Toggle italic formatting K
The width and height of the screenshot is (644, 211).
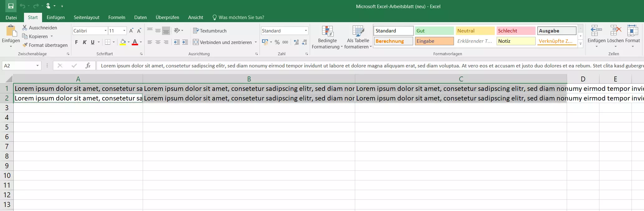click(84, 42)
